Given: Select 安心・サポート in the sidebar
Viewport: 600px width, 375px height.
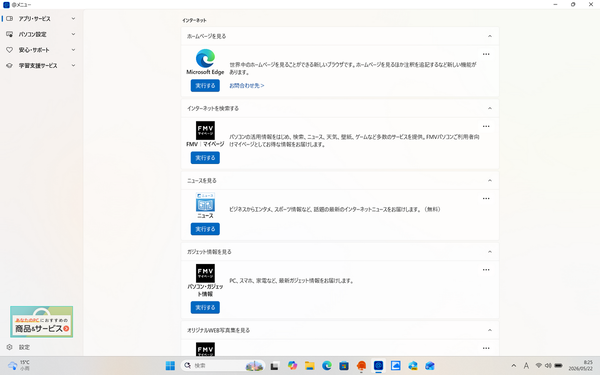Looking at the screenshot, I should click(41, 50).
